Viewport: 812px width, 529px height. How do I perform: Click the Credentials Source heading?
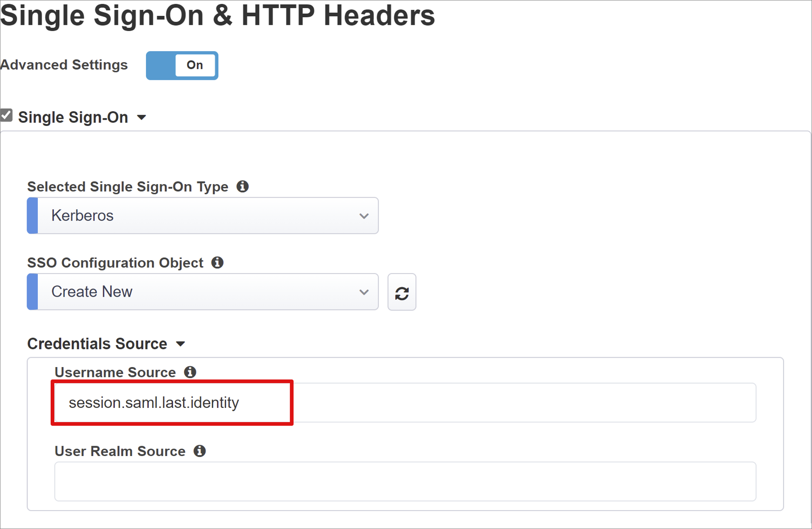(97, 344)
